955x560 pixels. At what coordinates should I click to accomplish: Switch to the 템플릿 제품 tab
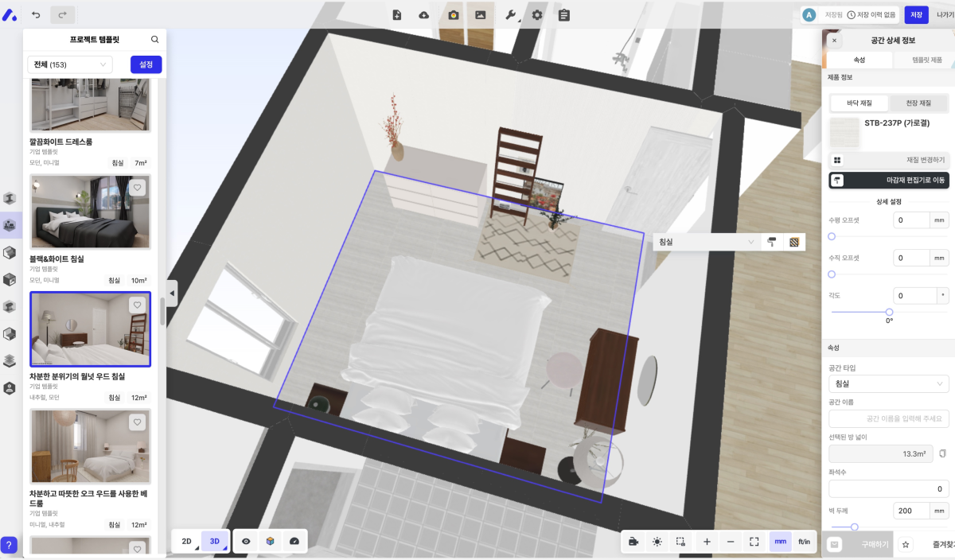926,60
